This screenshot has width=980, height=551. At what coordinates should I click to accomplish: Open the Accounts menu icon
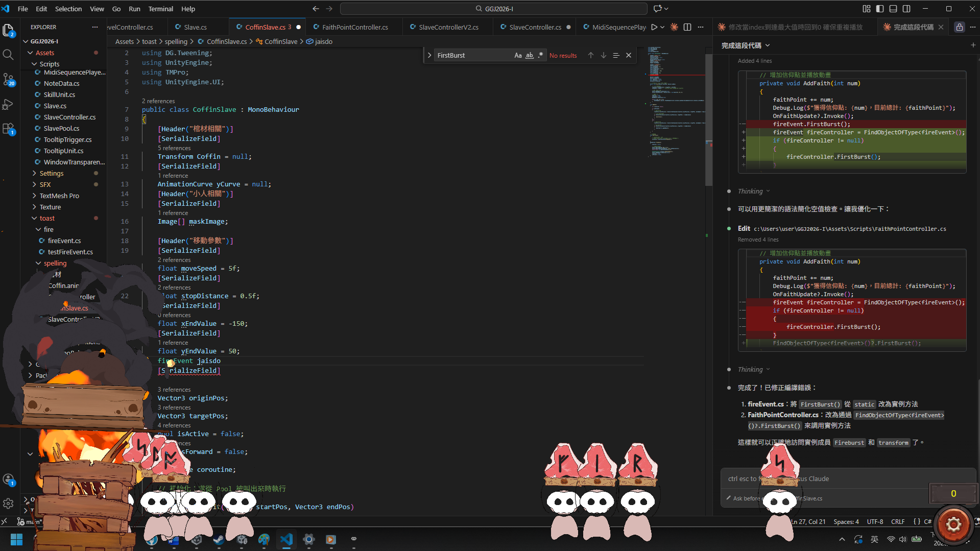tap(8, 480)
